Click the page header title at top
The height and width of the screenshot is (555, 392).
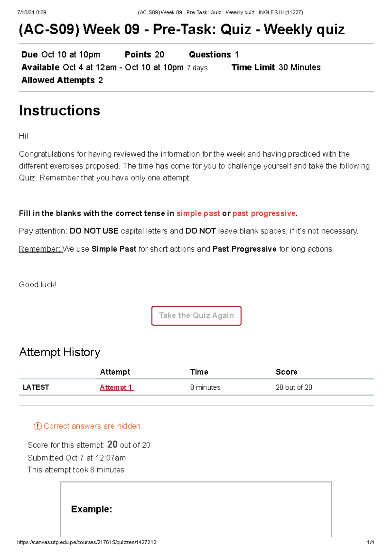pos(220,12)
